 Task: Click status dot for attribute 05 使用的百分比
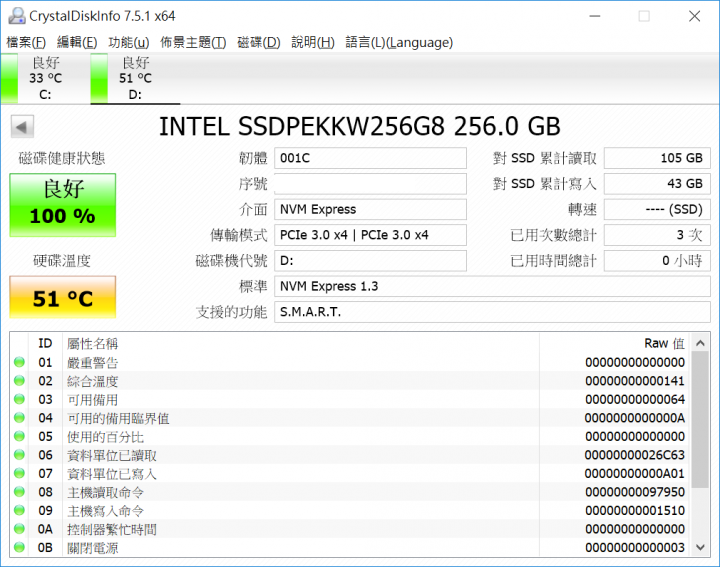19,436
